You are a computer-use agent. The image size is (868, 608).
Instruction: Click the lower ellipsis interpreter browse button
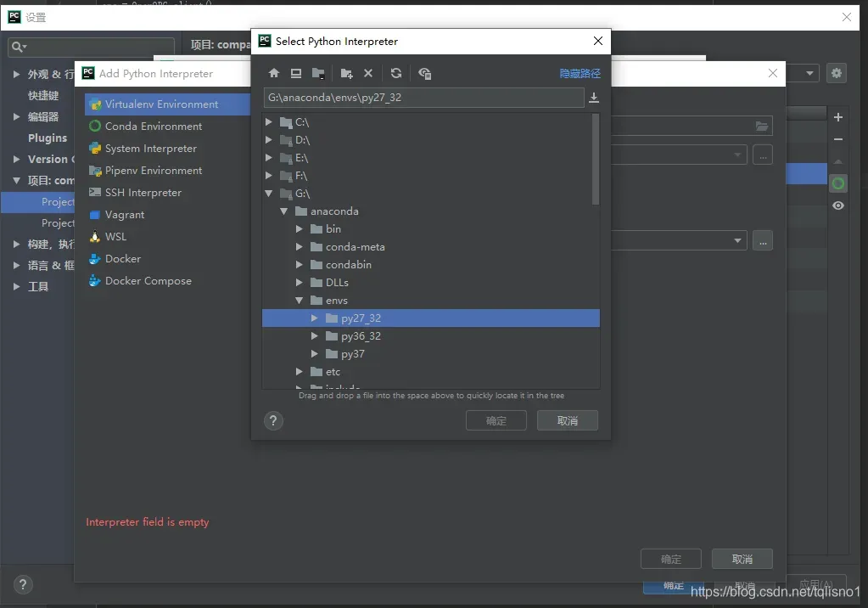[x=763, y=240]
